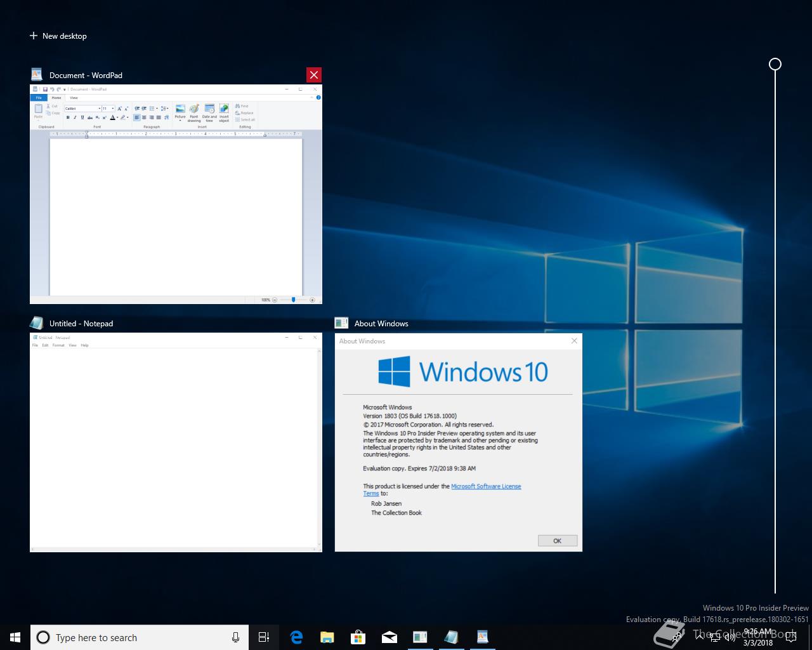Viewport: 812px width, 650px height.
Task: Close the Document - WordPad window thumbnail
Action: click(x=313, y=75)
